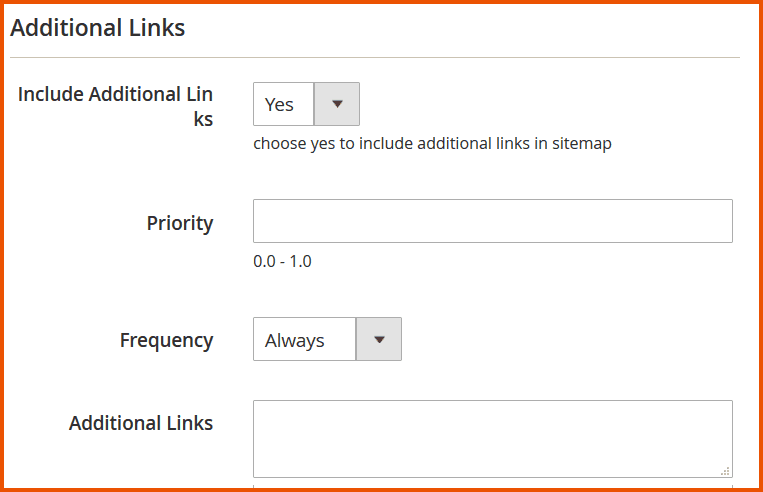The width and height of the screenshot is (763, 492).
Task: Click the word 'sitemap' in the helper note
Action: [582, 144]
